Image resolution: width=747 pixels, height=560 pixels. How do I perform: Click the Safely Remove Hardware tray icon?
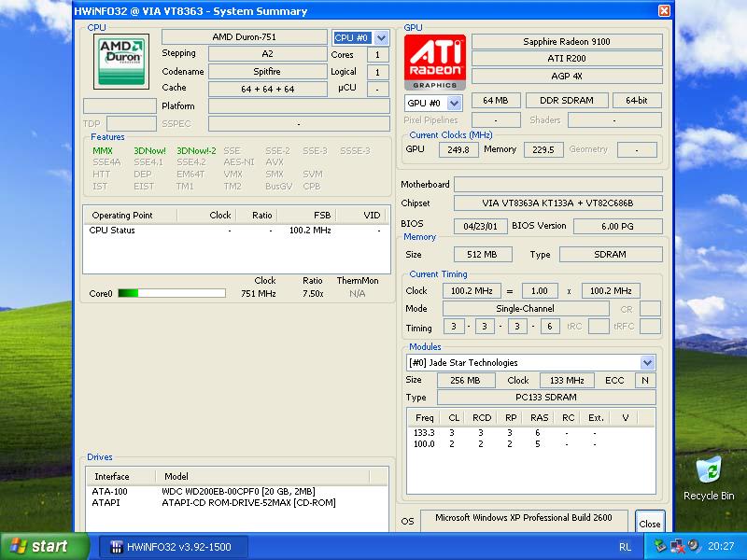tap(661, 546)
